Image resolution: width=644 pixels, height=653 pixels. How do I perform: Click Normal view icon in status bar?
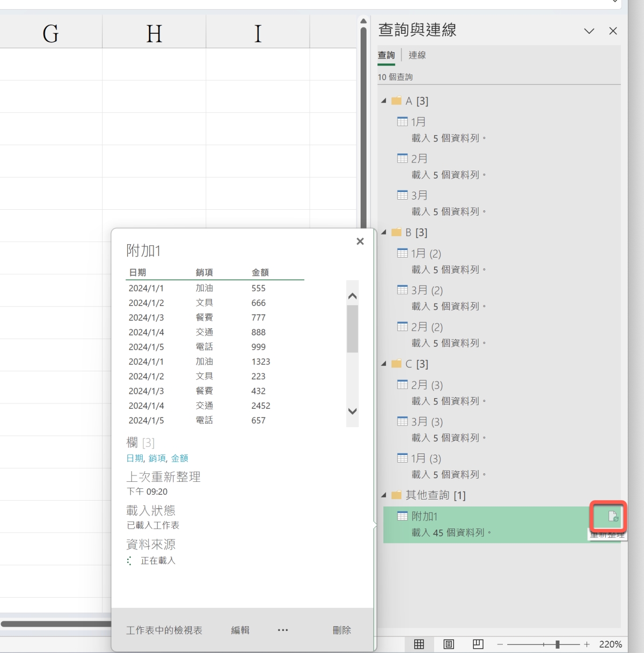419,644
